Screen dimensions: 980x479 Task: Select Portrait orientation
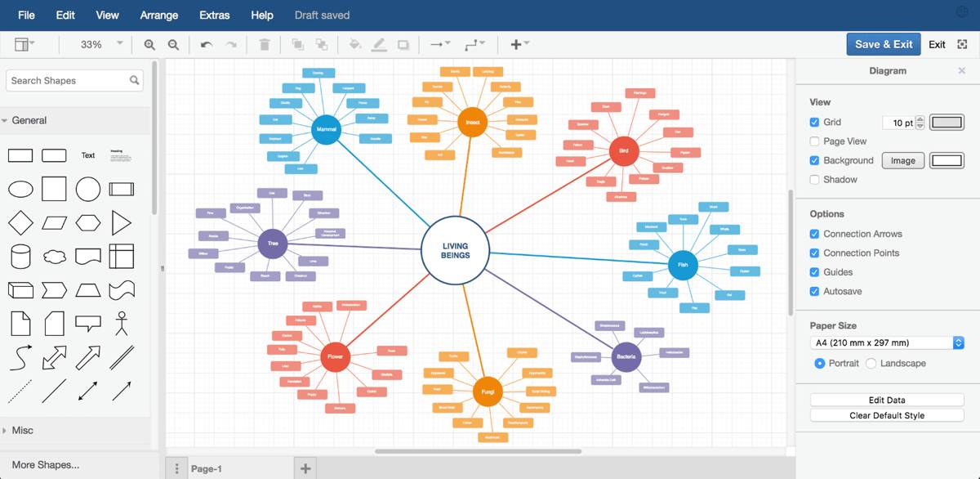[x=820, y=363]
